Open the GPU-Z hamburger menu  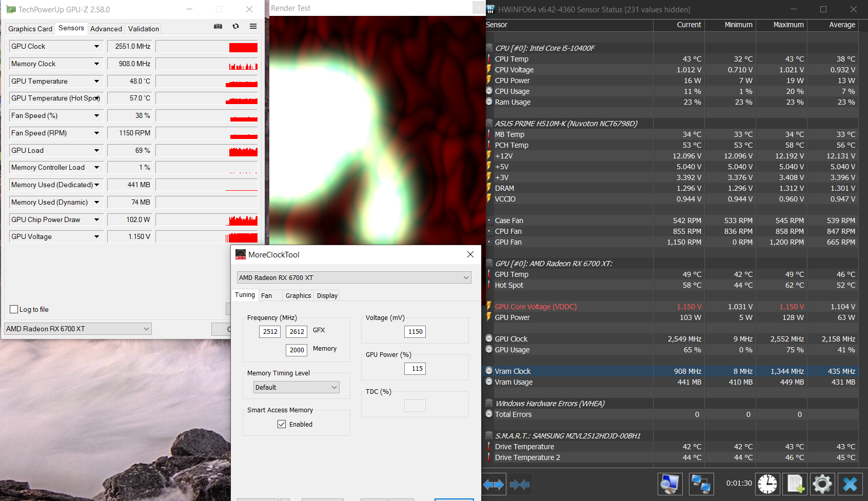(x=253, y=26)
